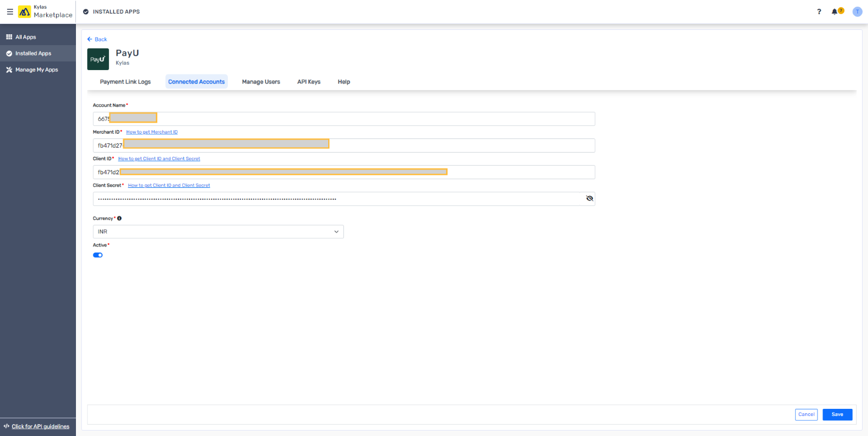Open the hamburger menu icon
Image resolution: width=868 pixels, height=436 pixels.
point(10,11)
